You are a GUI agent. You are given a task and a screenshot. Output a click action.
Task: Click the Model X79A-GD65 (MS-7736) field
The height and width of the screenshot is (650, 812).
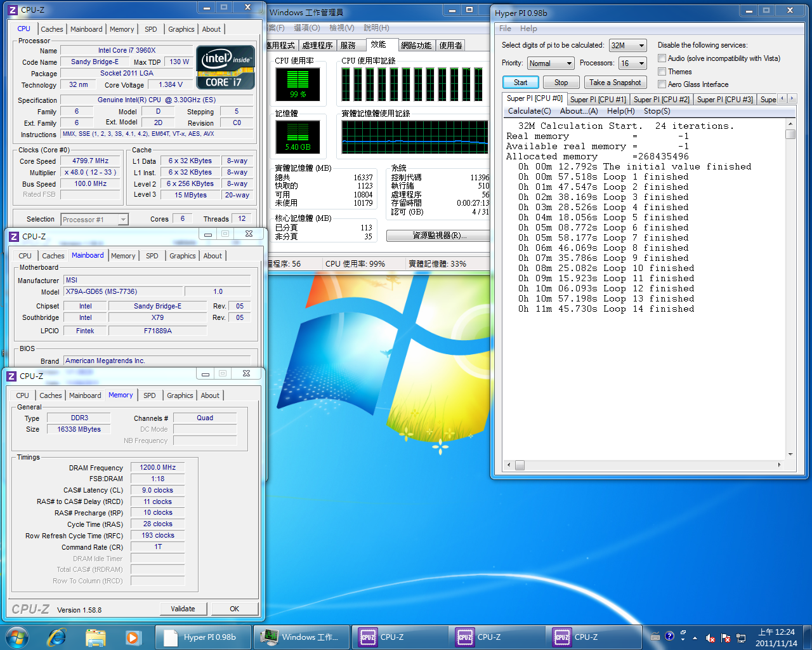click(124, 291)
